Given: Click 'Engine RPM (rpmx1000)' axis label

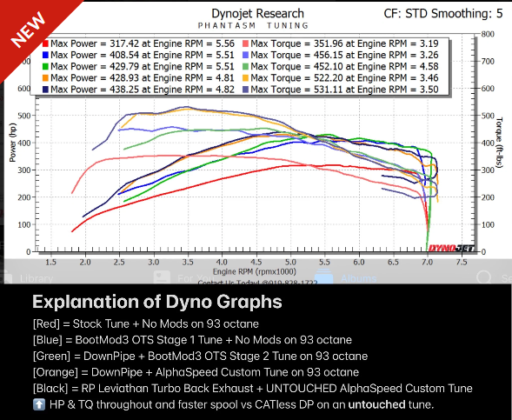Looking at the screenshot, I should pos(255,271).
